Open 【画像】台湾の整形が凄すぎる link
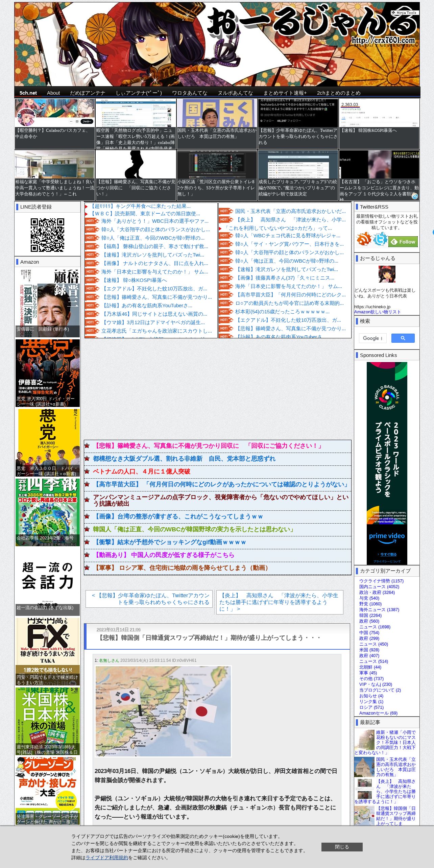Viewport: 434px width, 868px height. coord(178,516)
